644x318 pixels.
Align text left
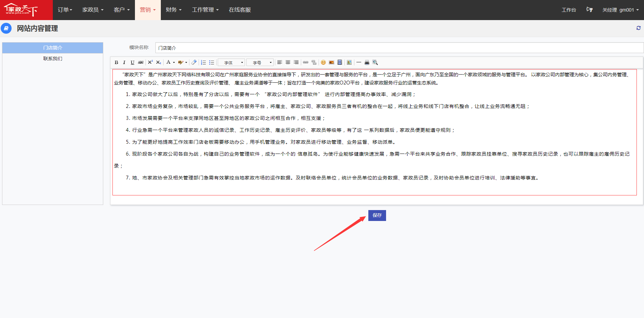click(x=280, y=62)
